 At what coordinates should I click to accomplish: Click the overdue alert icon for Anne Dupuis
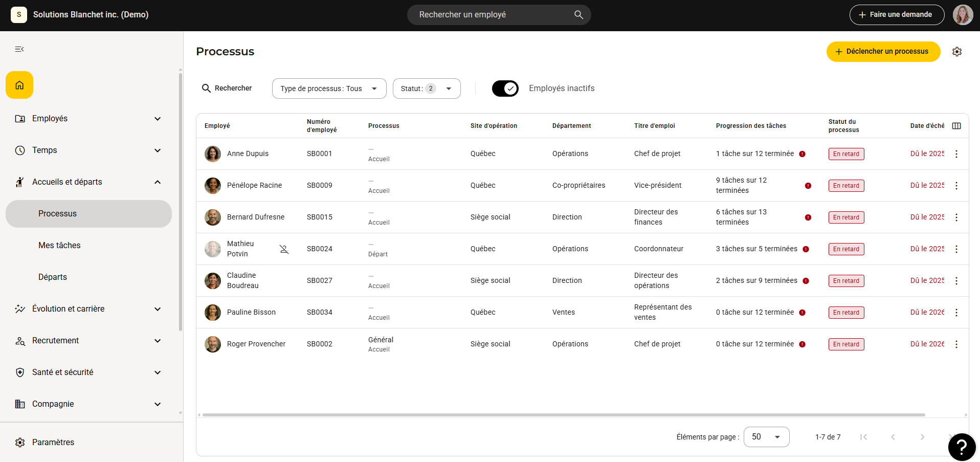803,154
